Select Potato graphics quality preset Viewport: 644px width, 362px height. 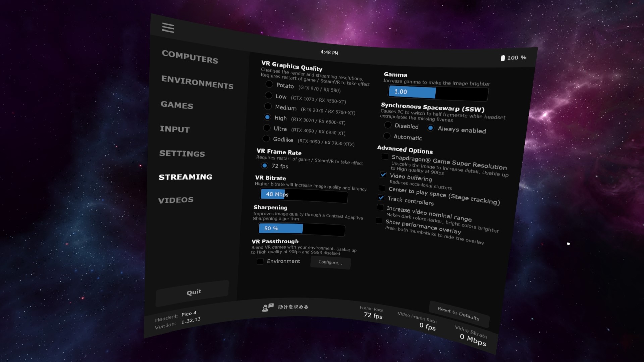click(269, 84)
